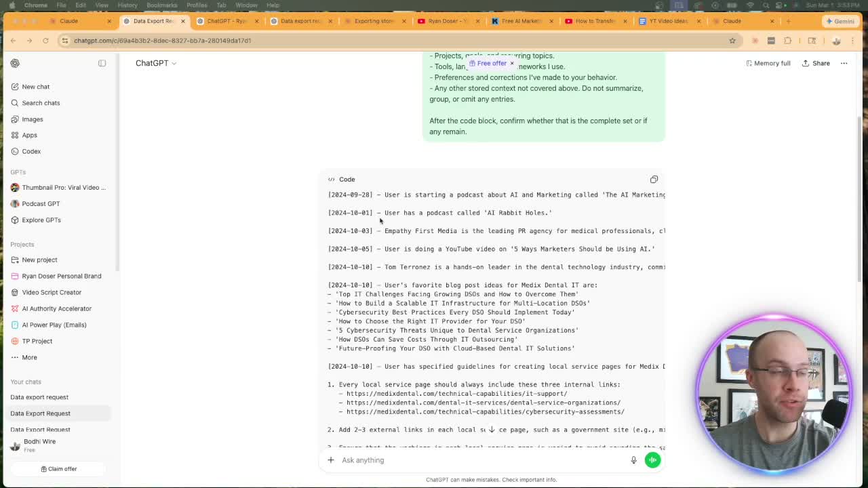Click the browser reload icon
This screenshot has height=488, width=868.
45,41
